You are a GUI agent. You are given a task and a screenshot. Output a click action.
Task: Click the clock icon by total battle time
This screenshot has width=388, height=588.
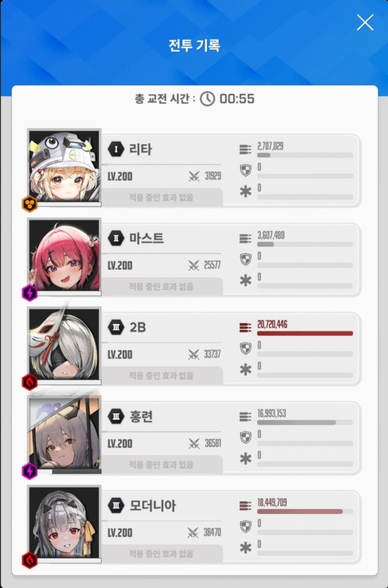207,99
